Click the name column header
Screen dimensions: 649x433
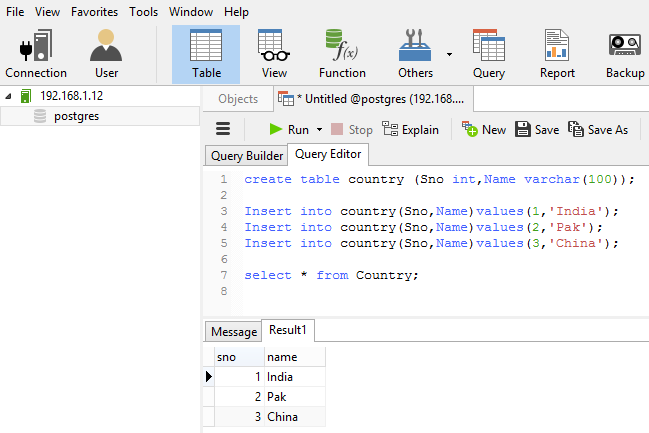(295, 357)
